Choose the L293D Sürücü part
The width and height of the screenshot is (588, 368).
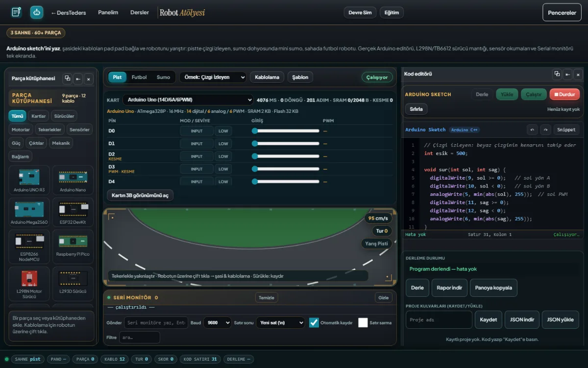tap(73, 284)
